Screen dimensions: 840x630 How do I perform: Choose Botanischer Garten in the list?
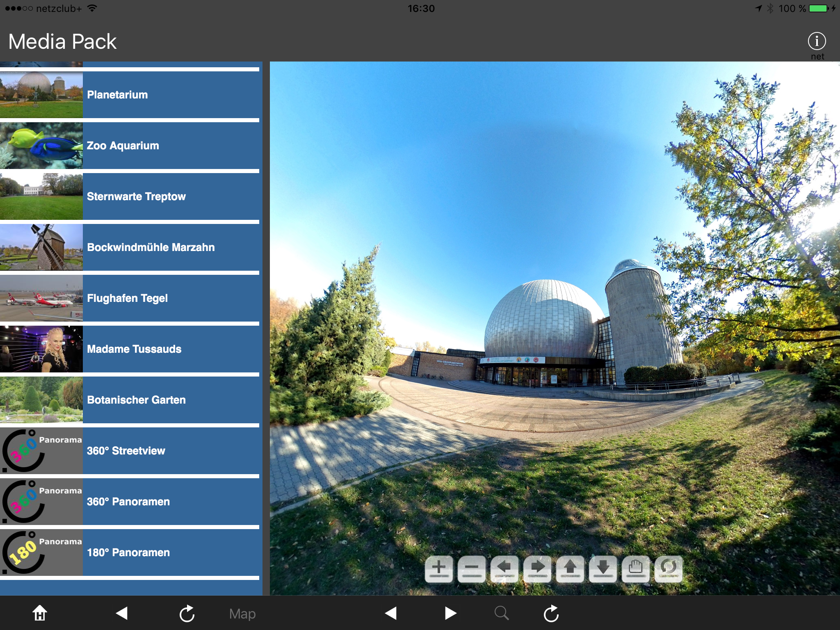130,400
